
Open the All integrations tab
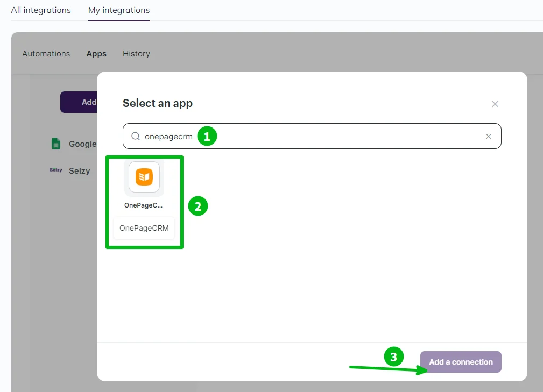(41, 10)
